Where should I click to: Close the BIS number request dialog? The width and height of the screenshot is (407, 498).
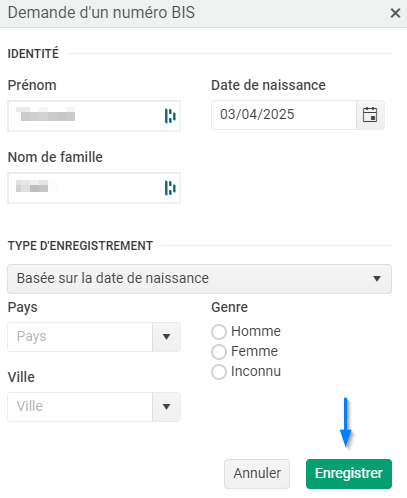[395, 13]
